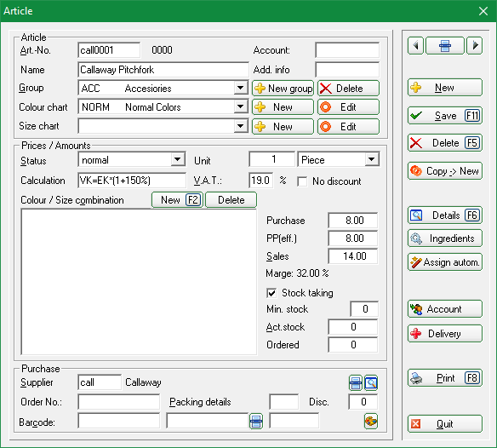Enable the No discount checkbox
Viewport: 497px width, 448px height.
click(x=302, y=181)
